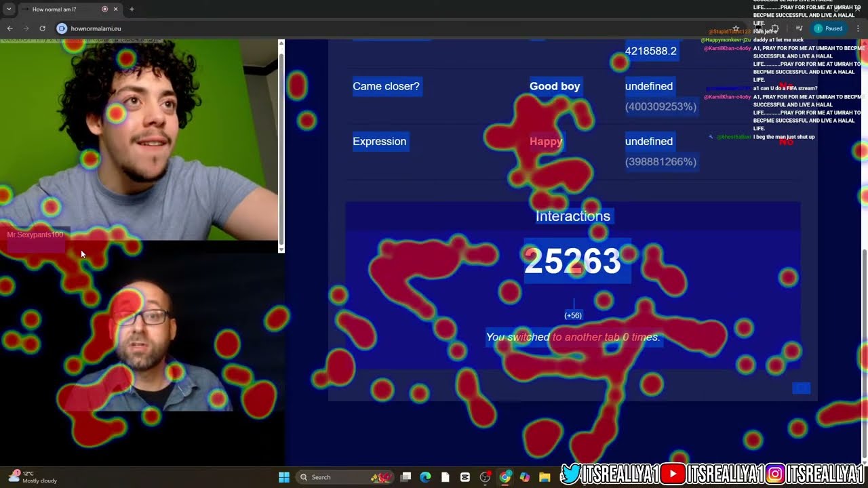
Task: Open File Explorer from the taskbar
Action: 545,477
